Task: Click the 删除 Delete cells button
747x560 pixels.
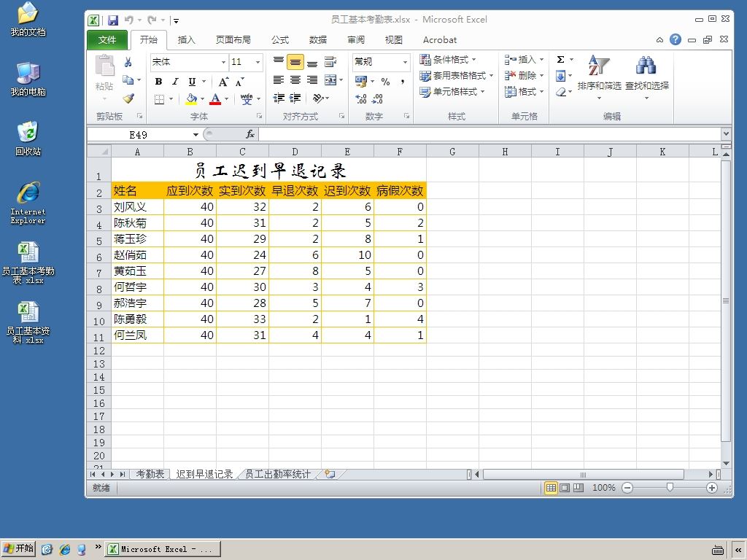Action: 524,76
